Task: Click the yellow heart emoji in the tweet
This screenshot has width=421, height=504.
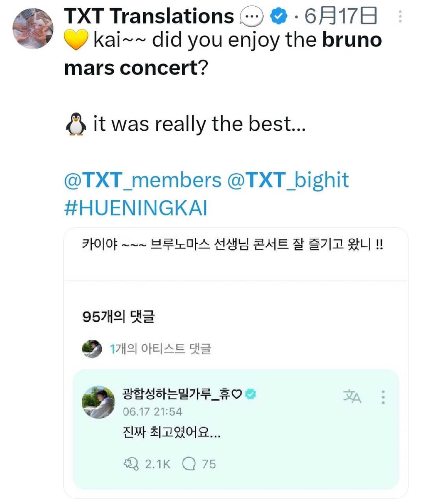Action: point(75,41)
